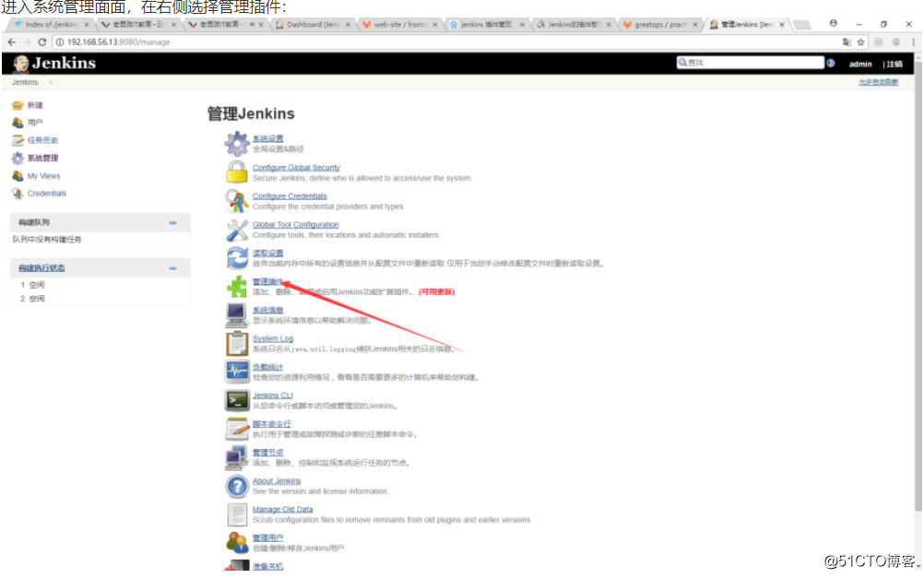Collapse the 构建执行状态 panel with its minus button
924x578 pixels.
tap(172, 268)
